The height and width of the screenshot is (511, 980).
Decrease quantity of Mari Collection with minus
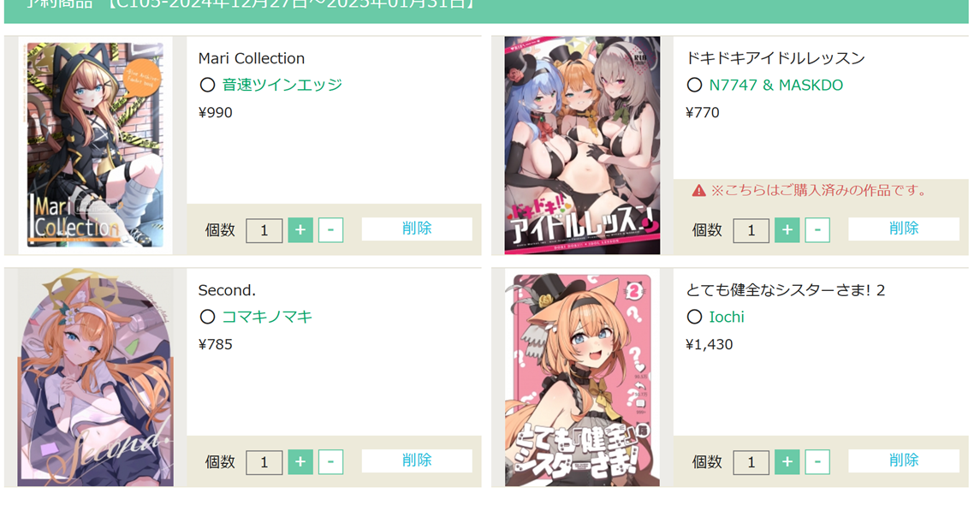[x=330, y=230]
